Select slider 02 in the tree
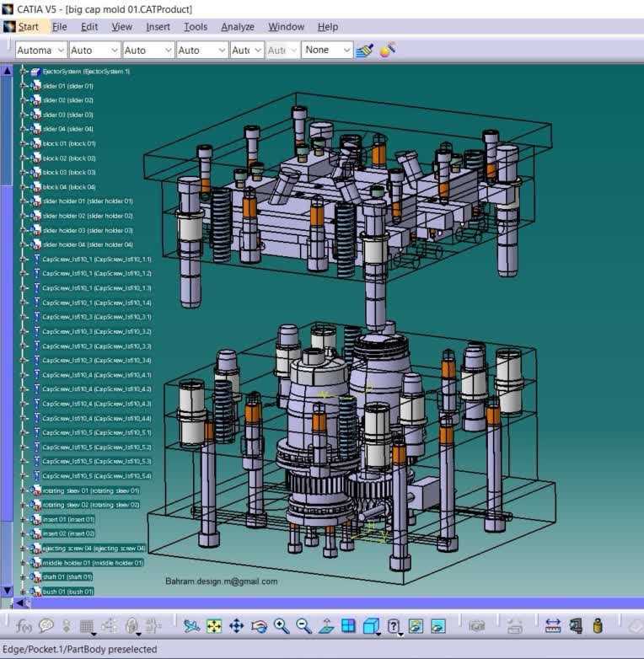This screenshot has height=659, width=644. (x=67, y=100)
